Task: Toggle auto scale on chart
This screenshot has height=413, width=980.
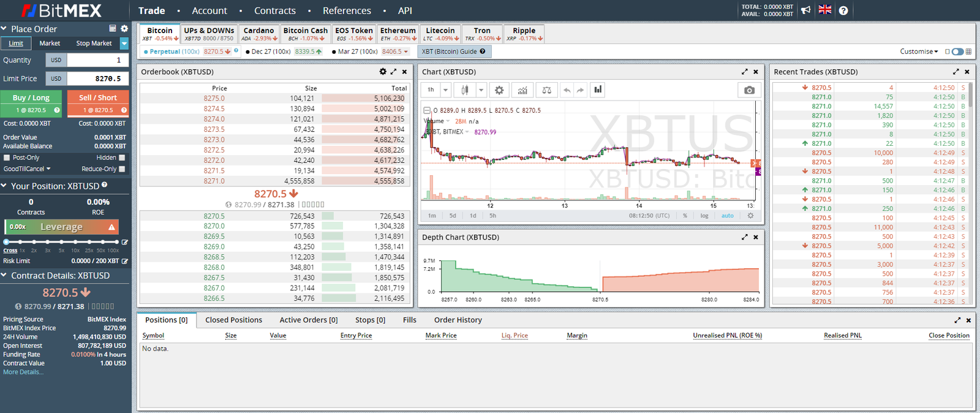Action: click(x=727, y=216)
